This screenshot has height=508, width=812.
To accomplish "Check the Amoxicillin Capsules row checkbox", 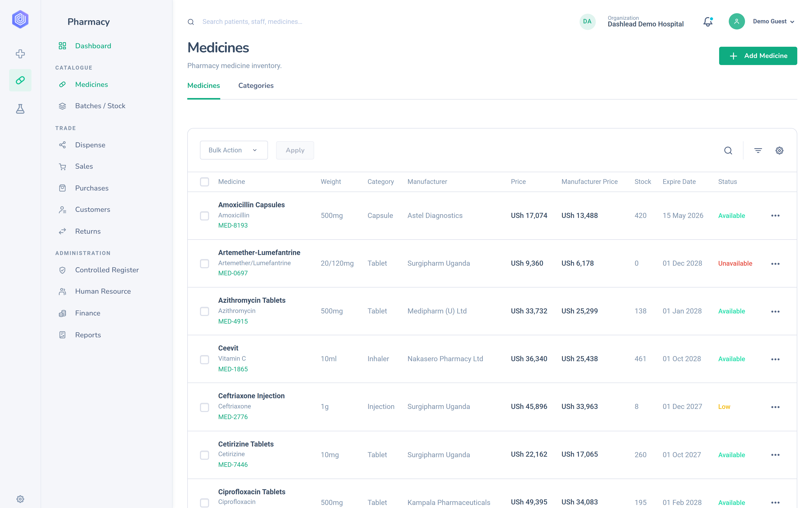I will [204, 216].
